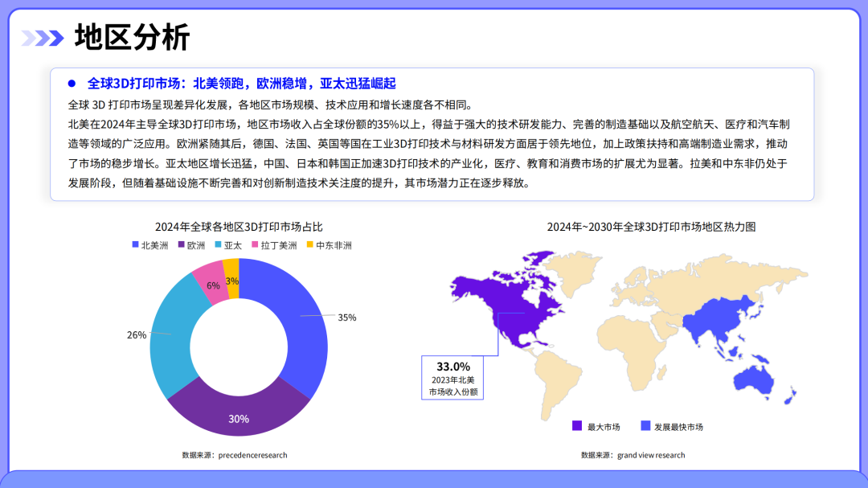Click the 30% data label
This screenshot has width=868, height=488.
pos(239,420)
